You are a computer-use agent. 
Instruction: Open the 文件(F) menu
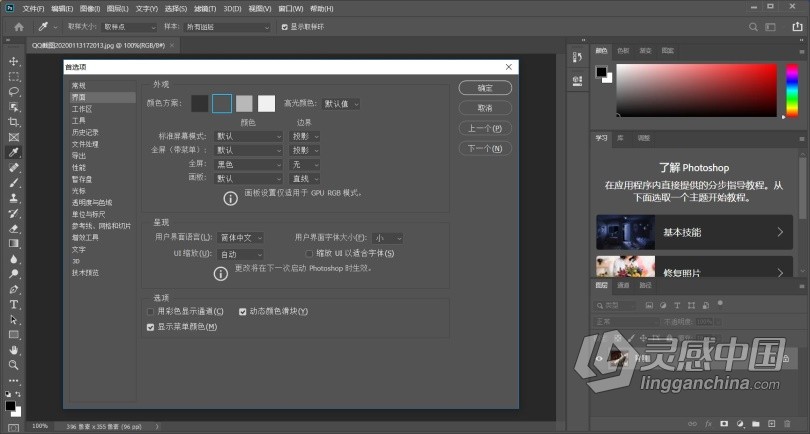(33, 9)
